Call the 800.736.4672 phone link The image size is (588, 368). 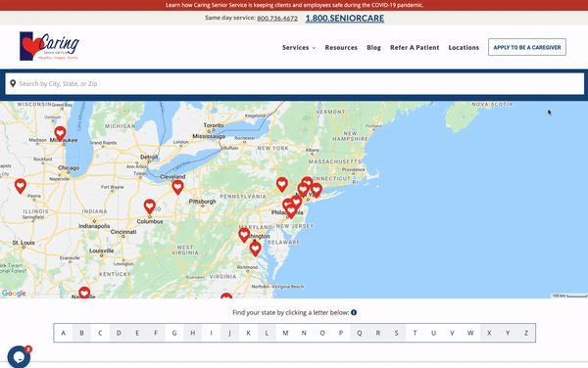point(277,18)
